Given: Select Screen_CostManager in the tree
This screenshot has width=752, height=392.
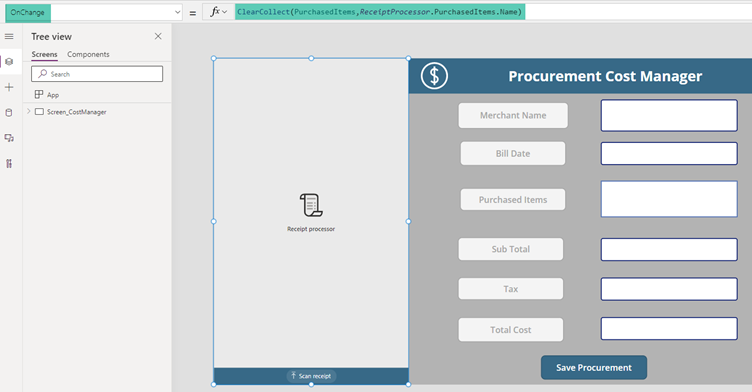Looking at the screenshot, I should click(x=77, y=112).
